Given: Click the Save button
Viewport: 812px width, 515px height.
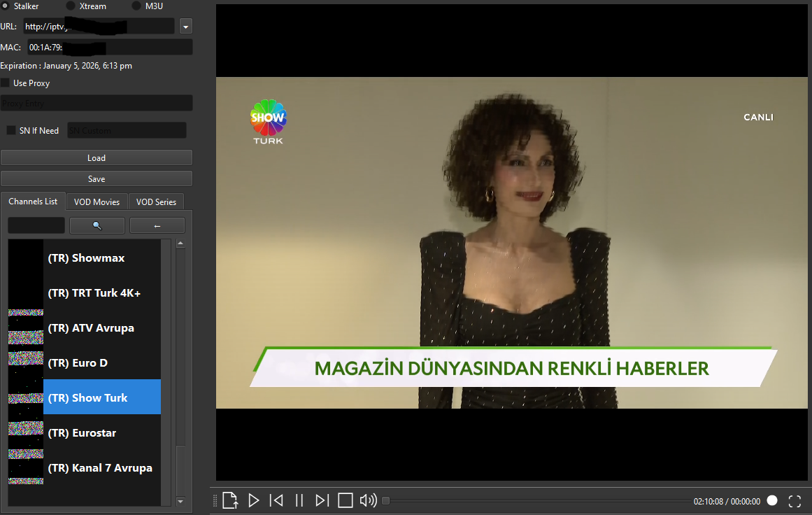Looking at the screenshot, I should [97, 178].
